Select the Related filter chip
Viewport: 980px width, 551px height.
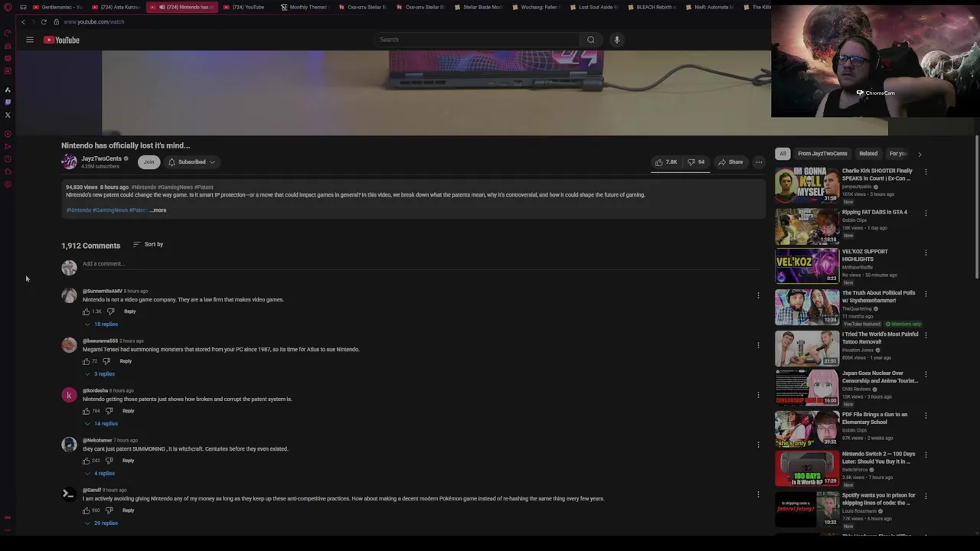(x=868, y=154)
